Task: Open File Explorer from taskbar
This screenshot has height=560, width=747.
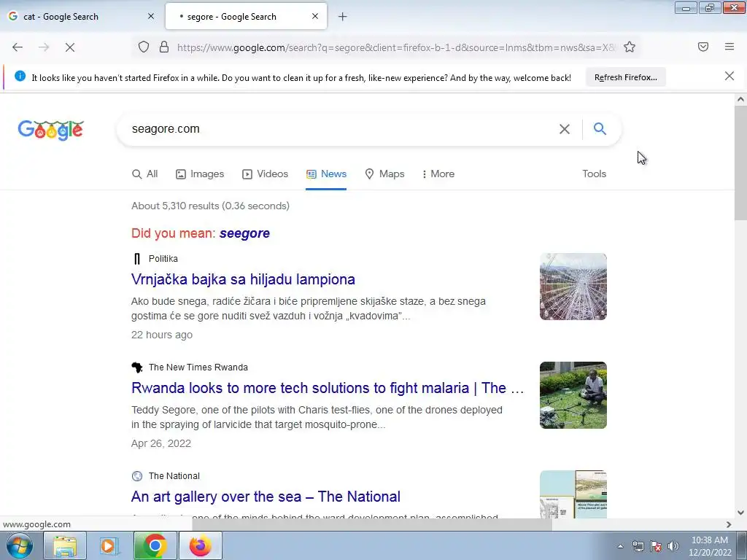Action: (65, 545)
